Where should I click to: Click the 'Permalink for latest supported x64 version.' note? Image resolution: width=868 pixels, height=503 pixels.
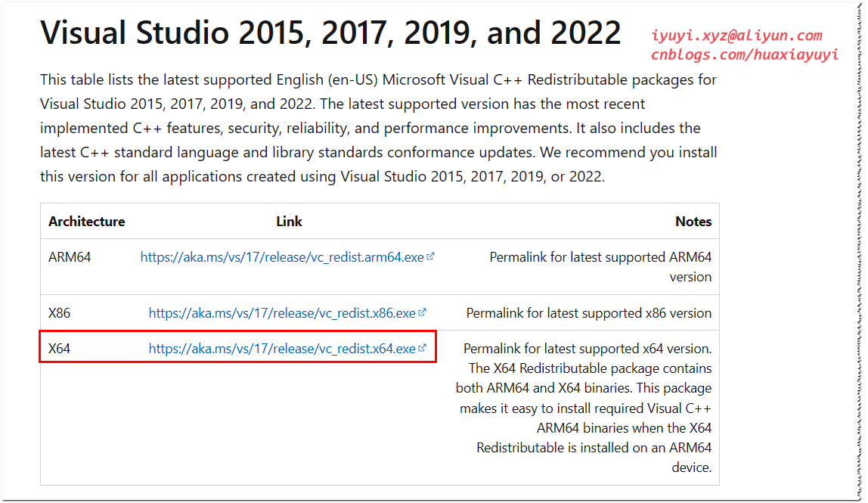tap(587, 349)
